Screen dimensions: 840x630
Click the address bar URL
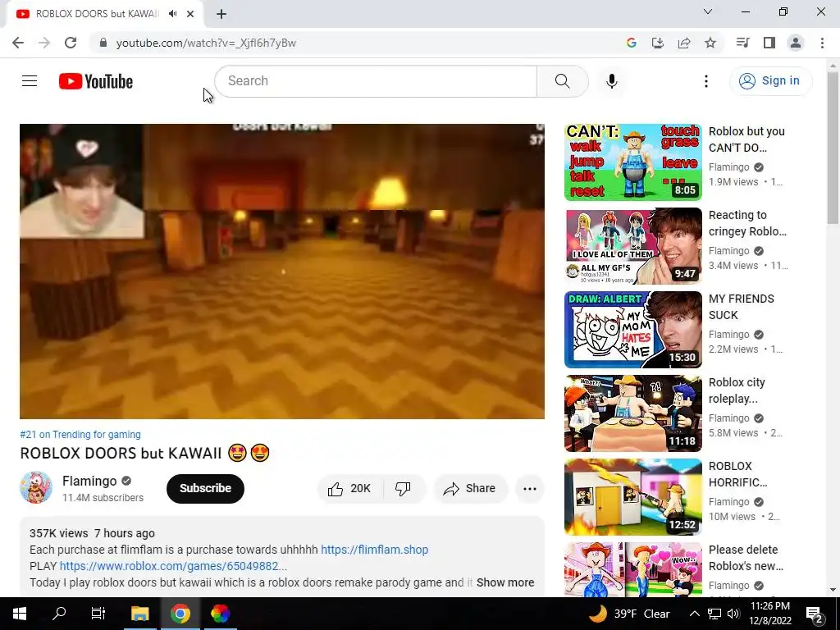(206, 43)
